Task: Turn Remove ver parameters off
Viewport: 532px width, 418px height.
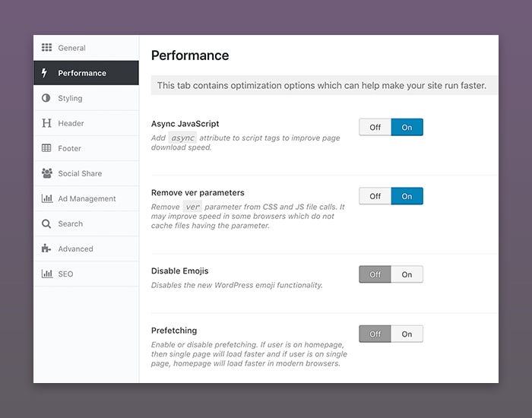Action: pos(375,196)
